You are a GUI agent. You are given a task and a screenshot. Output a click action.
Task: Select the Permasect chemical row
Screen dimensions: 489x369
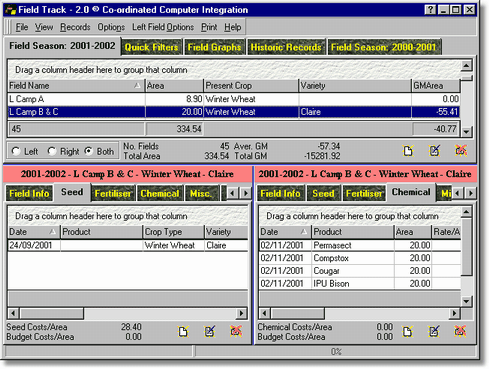(360, 245)
